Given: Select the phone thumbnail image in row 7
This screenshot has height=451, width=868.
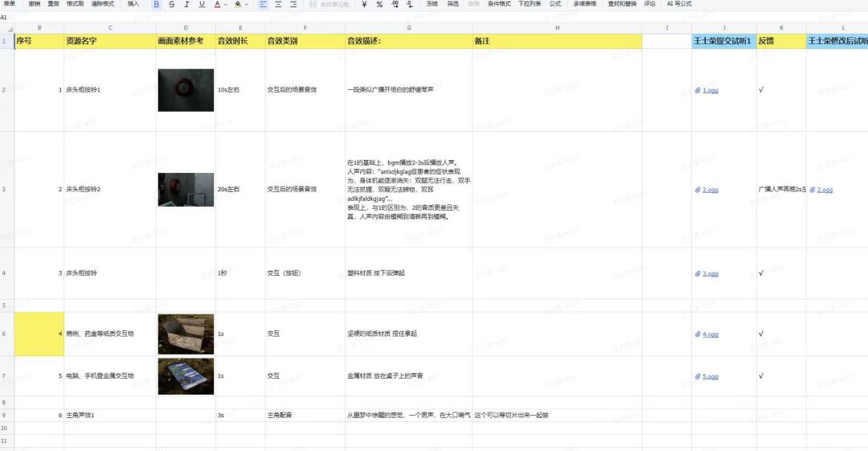Looking at the screenshot, I should pyautogui.click(x=186, y=376).
